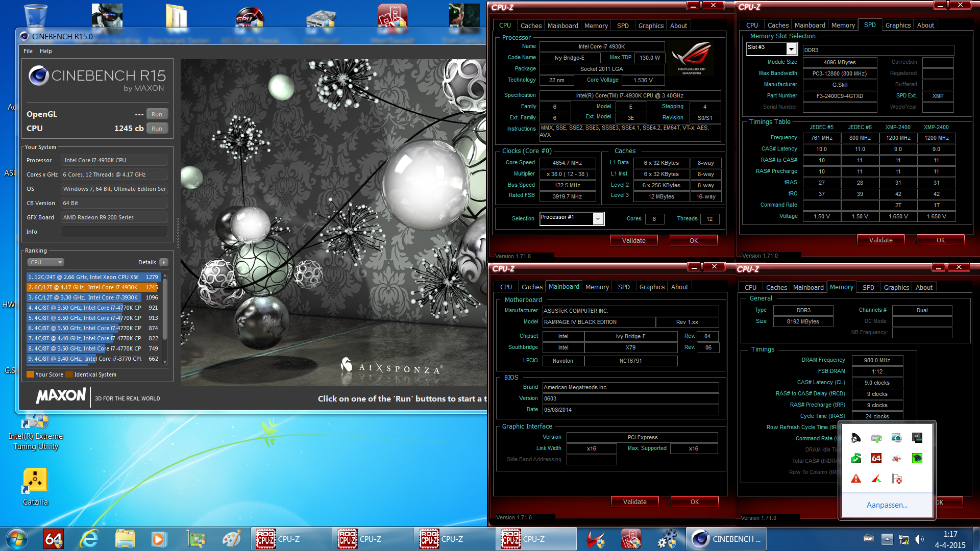Image resolution: width=980 pixels, height=551 pixels.
Task: Click Validate in the Processor CPU-Z window
Action: tap(633, 240)
